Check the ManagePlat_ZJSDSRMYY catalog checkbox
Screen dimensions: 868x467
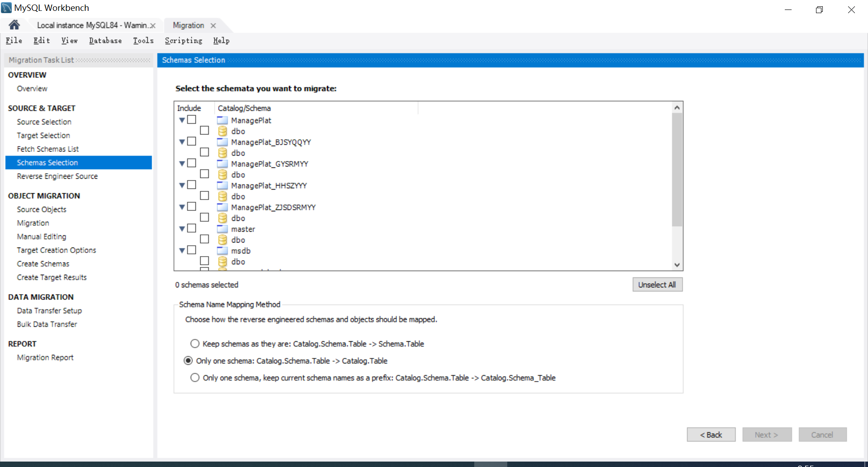[x=192, y=206]
